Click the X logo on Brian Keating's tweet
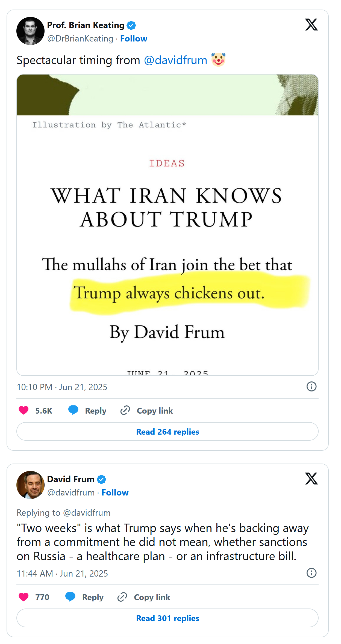The height and width of the screenshot is (644, 341). pos(311,25)
